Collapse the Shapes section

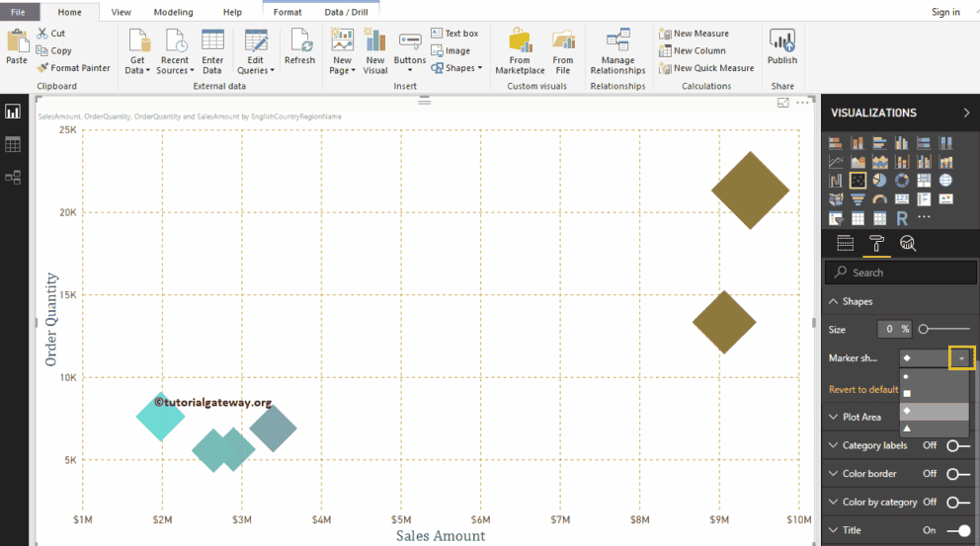click(833, 301)
